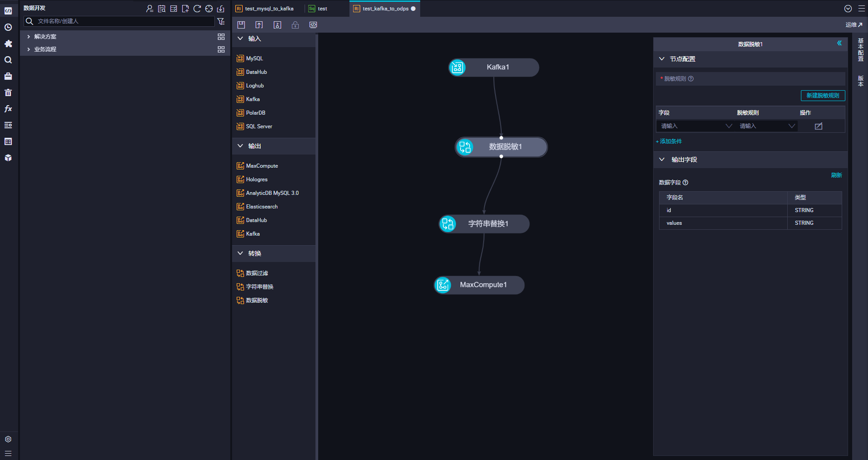Click the clock history icon in left sidebar
Viewport: 868px width, 460px height.
pyautogui.click(x=8, y=27)
